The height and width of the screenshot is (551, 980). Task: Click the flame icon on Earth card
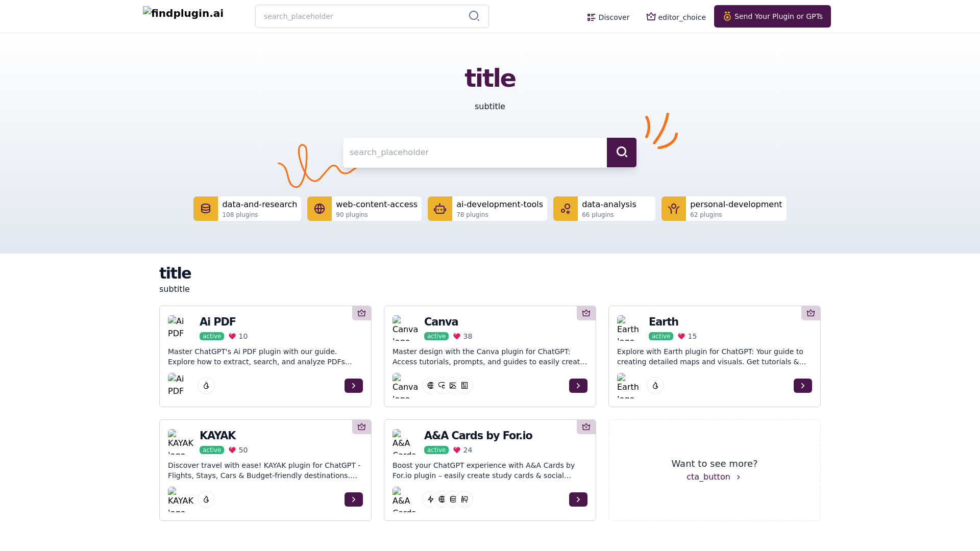(x=655, y=386)
